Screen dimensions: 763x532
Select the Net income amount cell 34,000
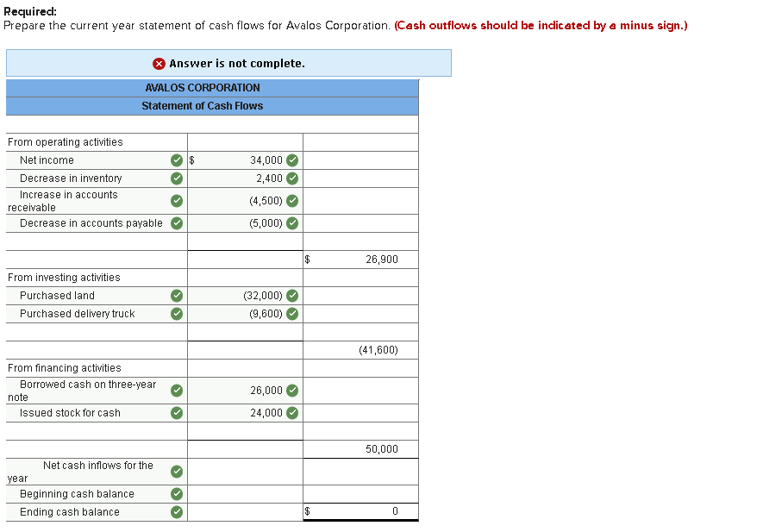click(245, 160)
